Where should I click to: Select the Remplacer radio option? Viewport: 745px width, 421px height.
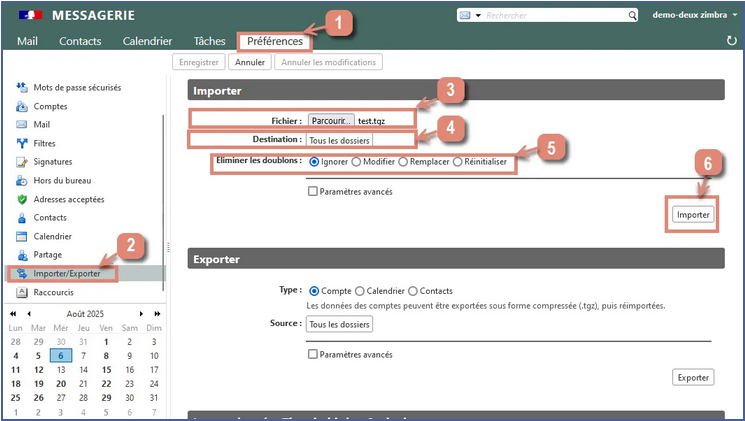click(403, 161)
